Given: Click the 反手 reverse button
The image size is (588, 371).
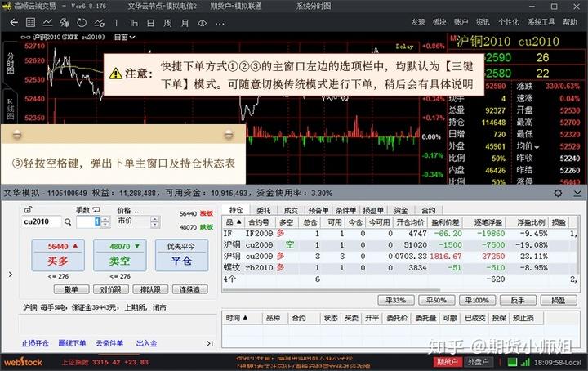Looking at the screenshot, I should (518, 301).
